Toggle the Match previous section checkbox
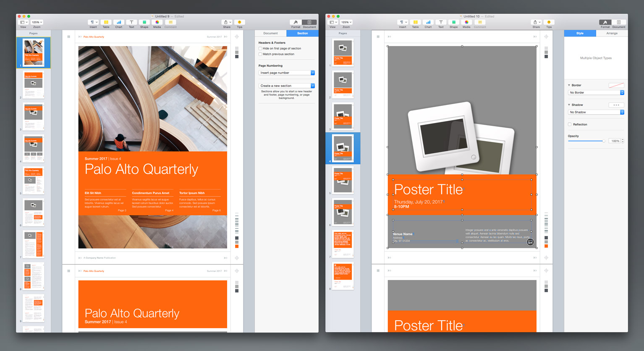This screenshot has height=351, width=644. [x=260, y=54]
